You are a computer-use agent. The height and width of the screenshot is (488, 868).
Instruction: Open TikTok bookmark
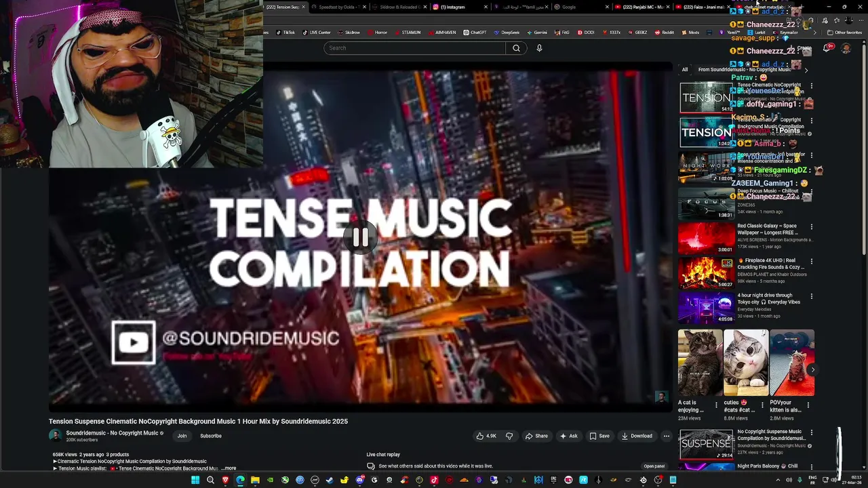285,33
